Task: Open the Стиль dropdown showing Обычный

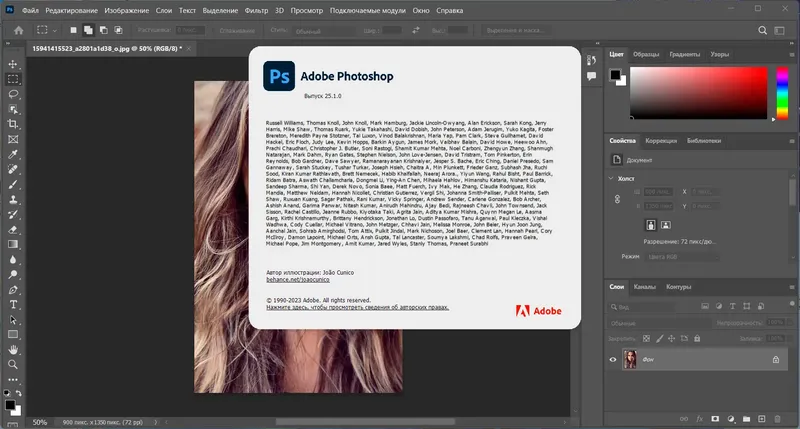Action: [x=323, y=31]
